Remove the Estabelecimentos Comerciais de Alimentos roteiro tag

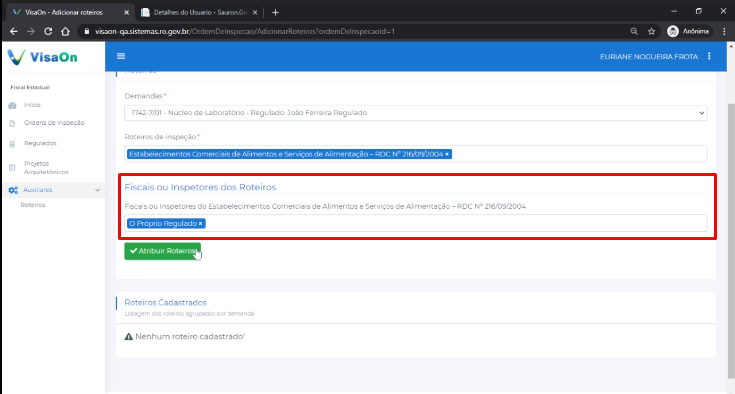[447, 154]
